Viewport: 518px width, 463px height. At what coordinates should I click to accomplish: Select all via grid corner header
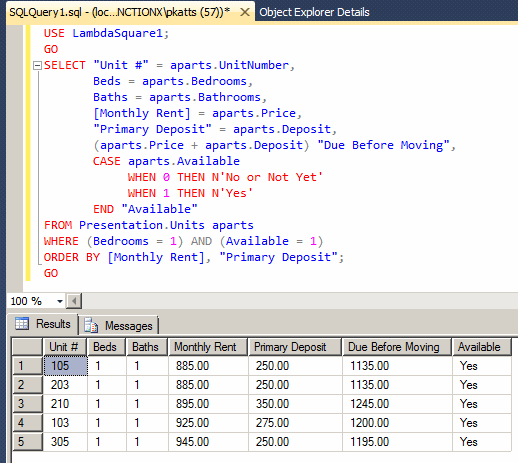[27, 347]
